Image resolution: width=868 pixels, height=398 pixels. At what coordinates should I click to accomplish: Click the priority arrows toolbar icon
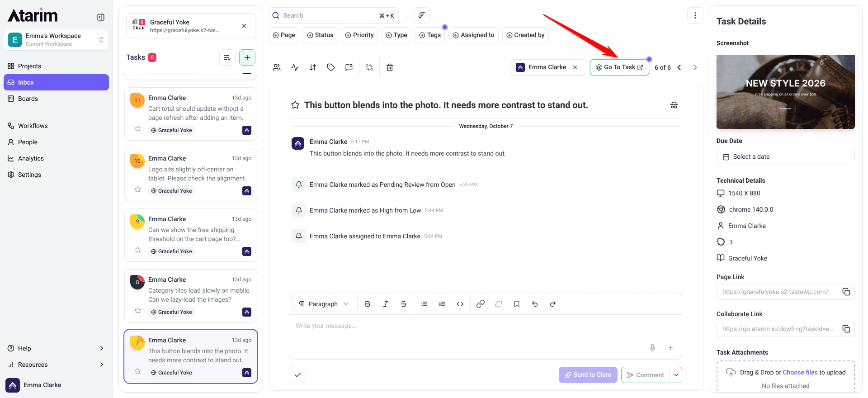coord(313,67)
